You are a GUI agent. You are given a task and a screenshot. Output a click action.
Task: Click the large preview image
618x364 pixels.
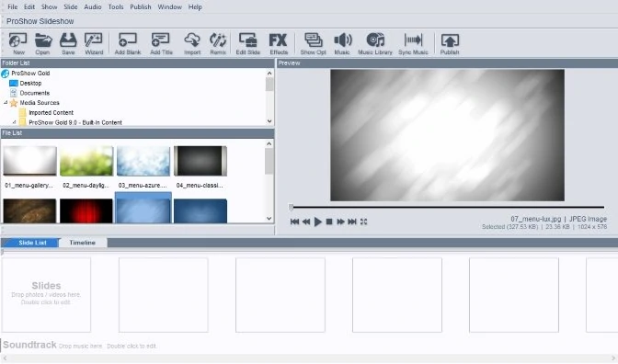447,135
